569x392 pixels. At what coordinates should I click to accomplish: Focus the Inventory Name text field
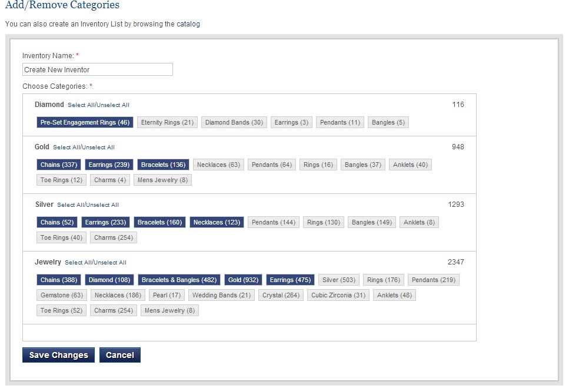[98, 69]
